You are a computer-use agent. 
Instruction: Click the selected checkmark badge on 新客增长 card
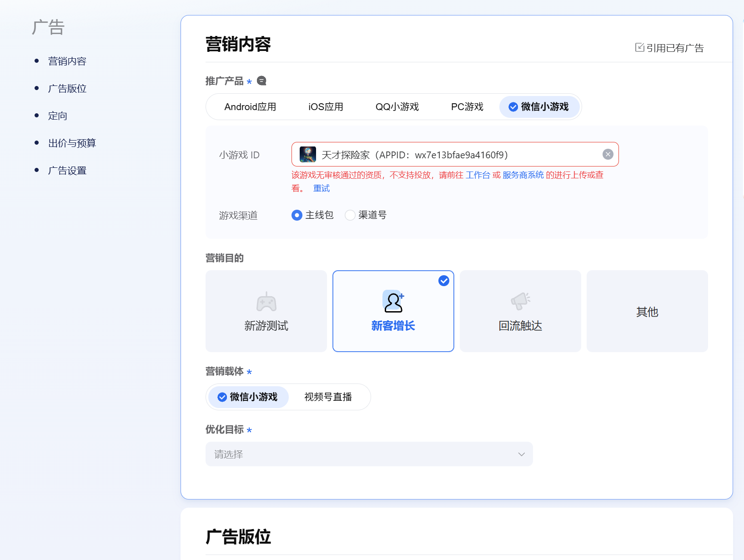(x=444, y=281)
